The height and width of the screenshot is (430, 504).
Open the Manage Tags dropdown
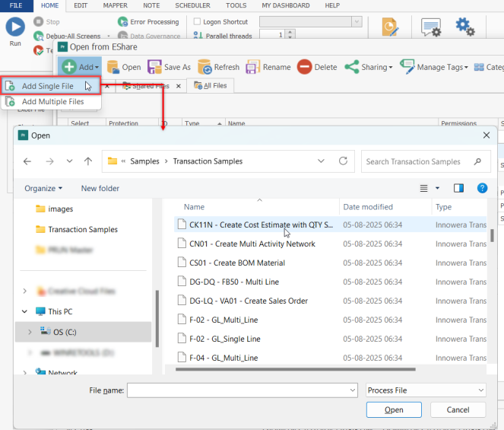point(434,67)
